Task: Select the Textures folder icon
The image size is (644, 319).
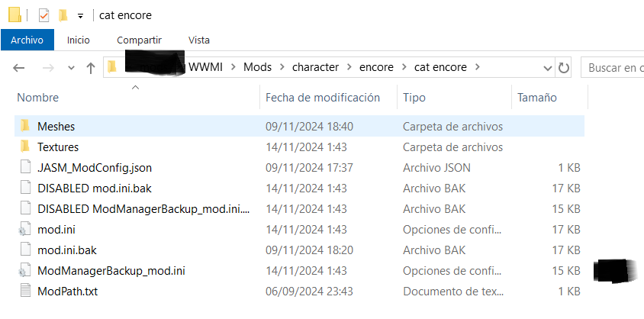Action: pyautogui.click(x=25, y=147)
